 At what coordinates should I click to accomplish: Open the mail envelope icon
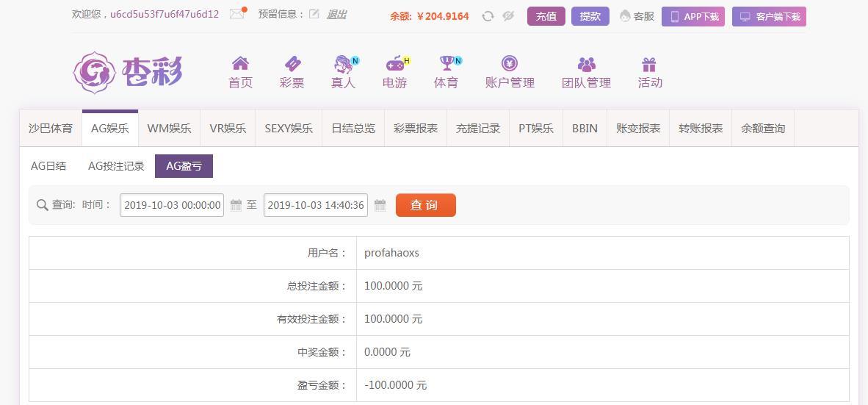(237, 15)
